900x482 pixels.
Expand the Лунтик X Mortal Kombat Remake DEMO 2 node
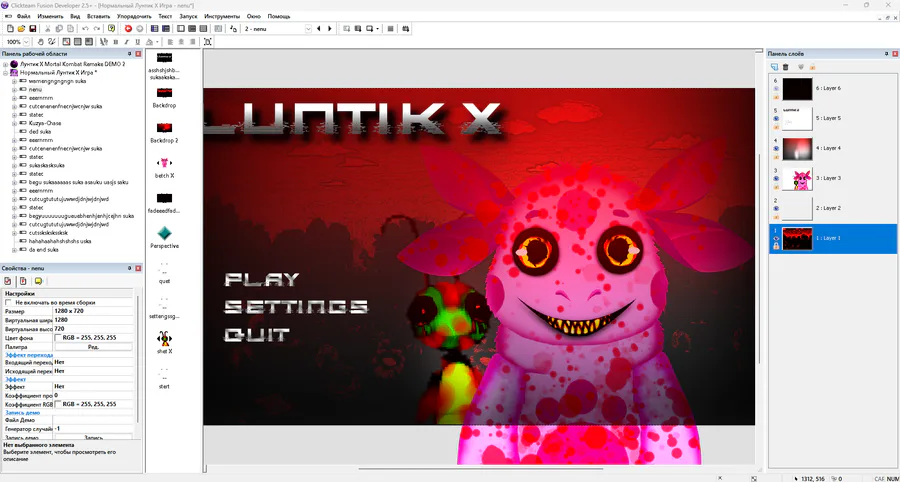(x=5, y=64)
